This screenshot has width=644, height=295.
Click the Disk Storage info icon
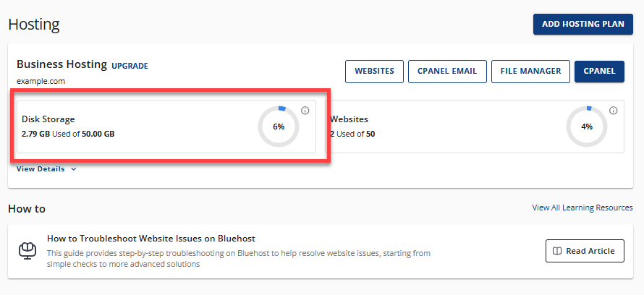coord(305,111)
